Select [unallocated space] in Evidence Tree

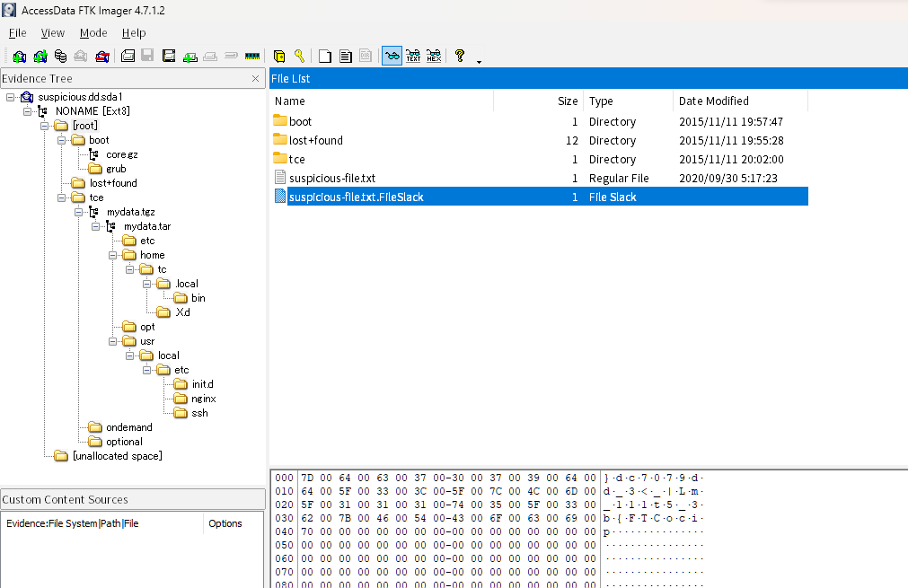(x=117, y=456)
